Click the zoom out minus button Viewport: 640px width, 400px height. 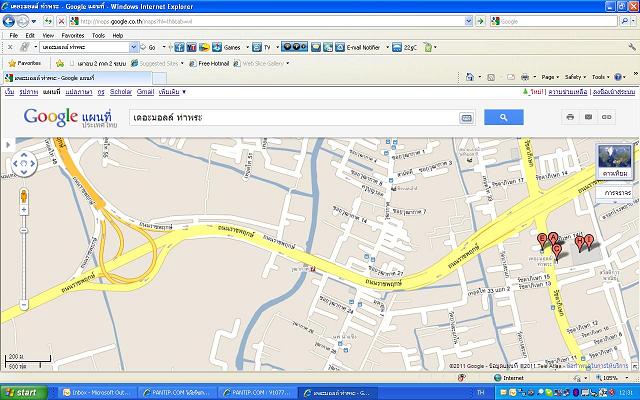point(24,304)
